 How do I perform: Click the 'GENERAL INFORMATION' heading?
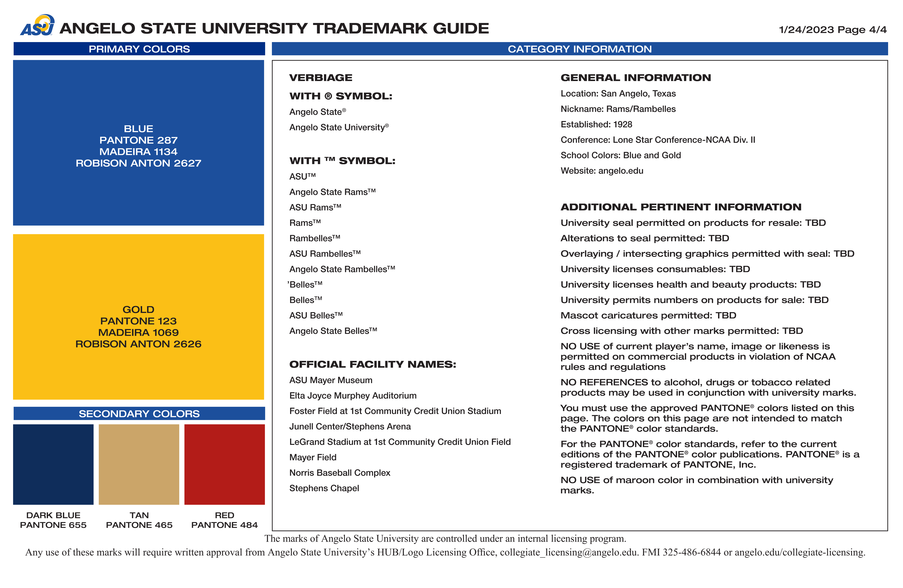(636, 78)
